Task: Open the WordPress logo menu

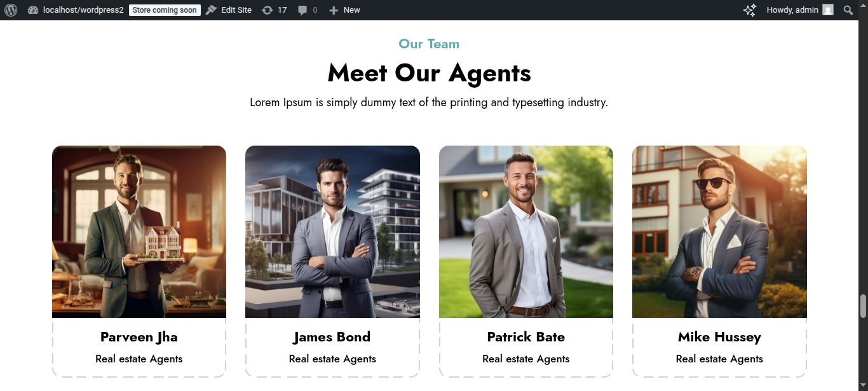Action: 10,10
